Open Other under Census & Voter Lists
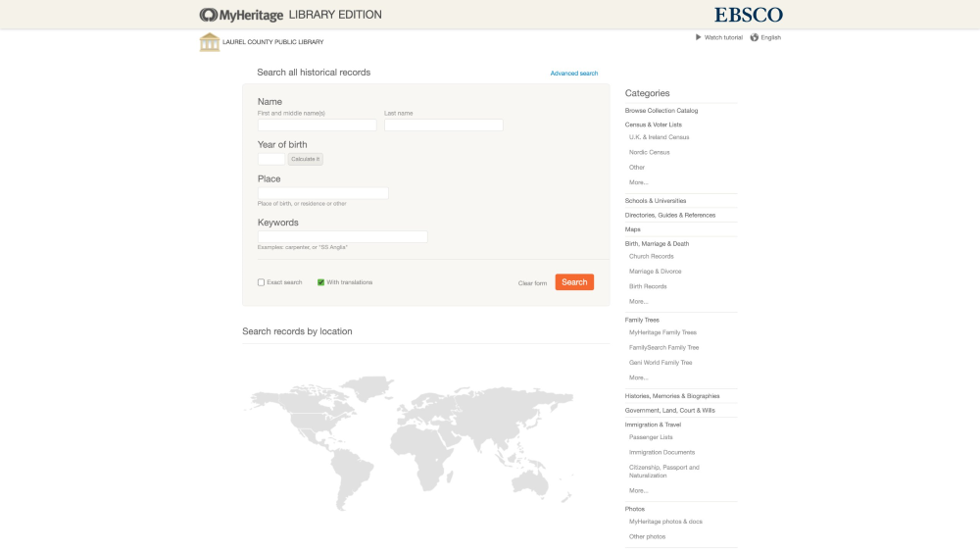 636,167
